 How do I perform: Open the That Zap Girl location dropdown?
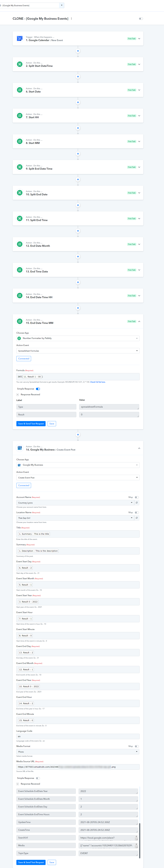75,518
